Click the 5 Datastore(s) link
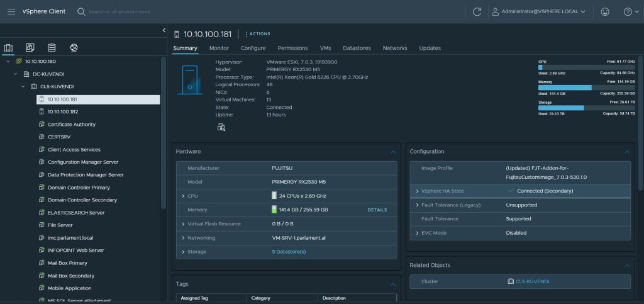644x304 pixels. click(x=289, y=252)
